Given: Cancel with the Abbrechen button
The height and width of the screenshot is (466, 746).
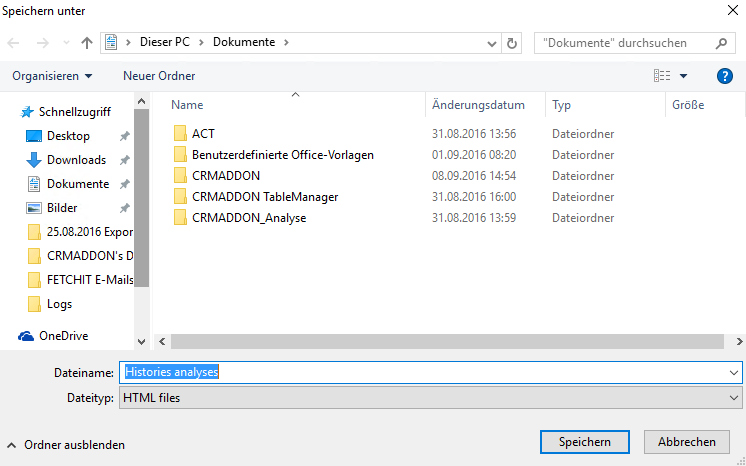Looking at the screenshot, I should point(687,442).
